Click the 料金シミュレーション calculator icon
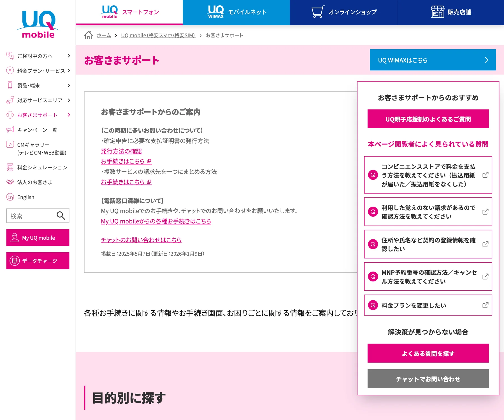This screenshot has width=504, height=420. point(10,167)
